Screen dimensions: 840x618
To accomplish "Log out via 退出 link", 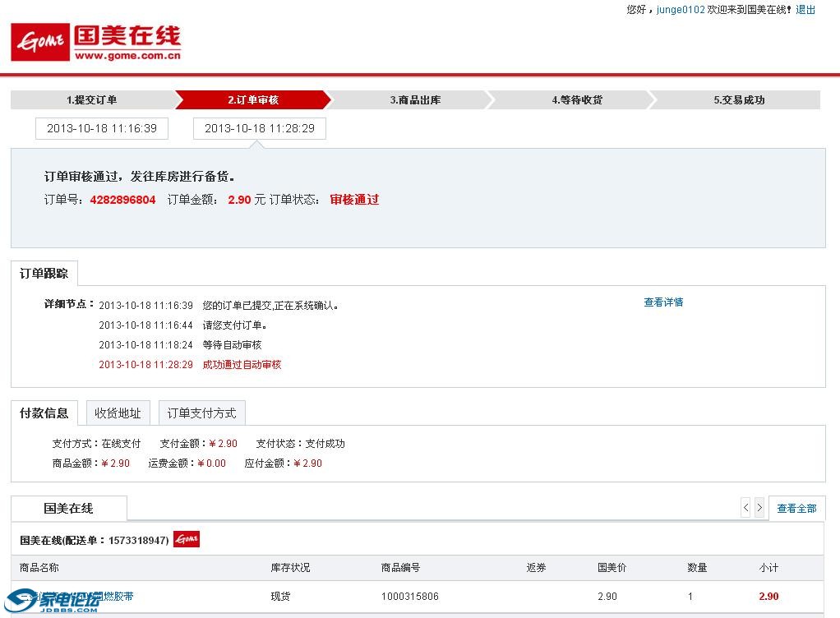I will click(x=805, y=10).
